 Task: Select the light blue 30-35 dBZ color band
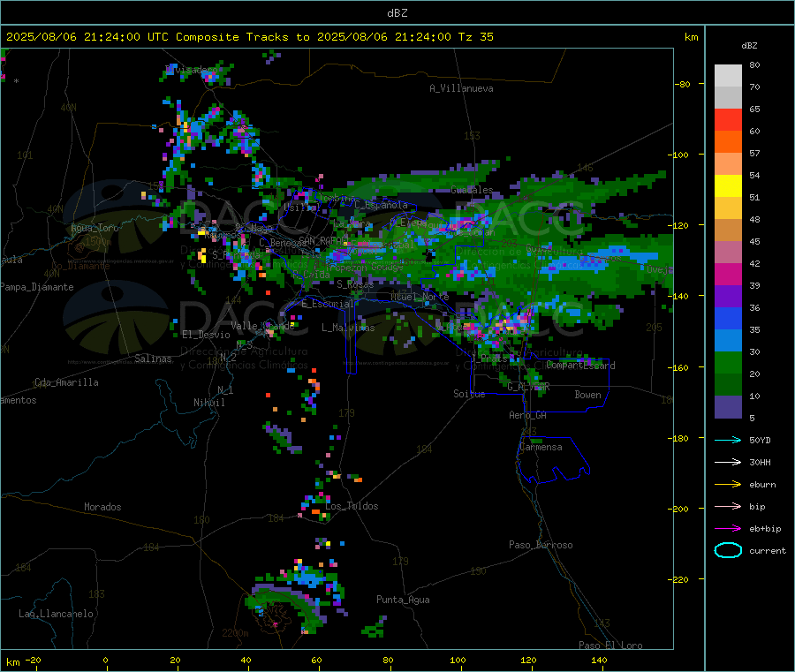coord(728,341)
